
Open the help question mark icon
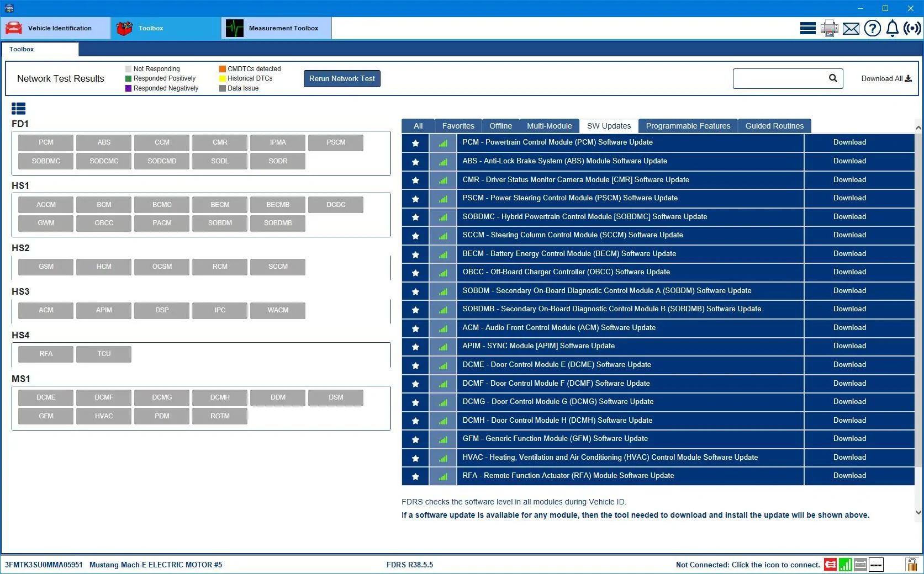pos(872,28)
